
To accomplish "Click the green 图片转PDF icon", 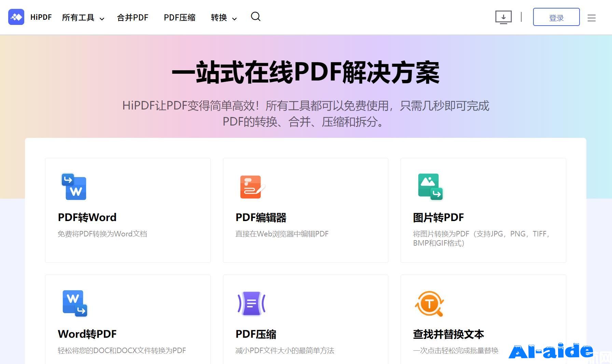I will [430, 187].
